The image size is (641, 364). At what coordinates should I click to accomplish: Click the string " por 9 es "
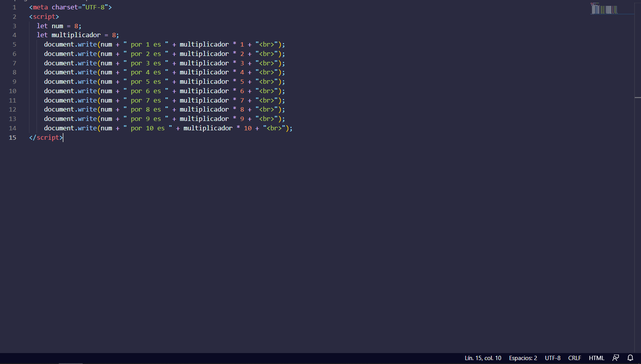(x=146, y=119)
